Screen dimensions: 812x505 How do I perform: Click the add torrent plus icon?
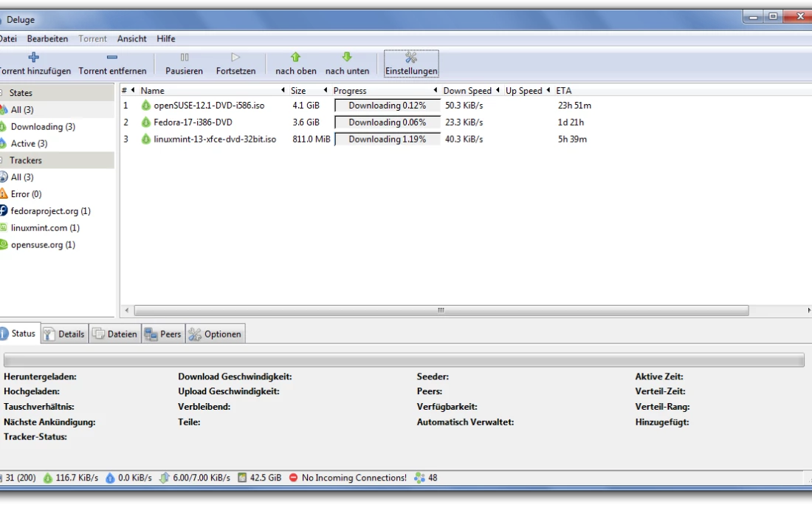click(33, 58)
